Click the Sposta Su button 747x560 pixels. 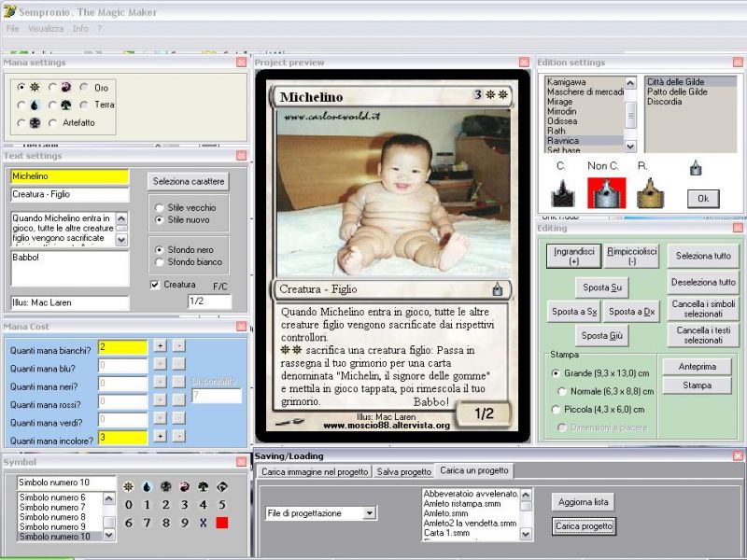pyautogui.click(x=602, y=287)
